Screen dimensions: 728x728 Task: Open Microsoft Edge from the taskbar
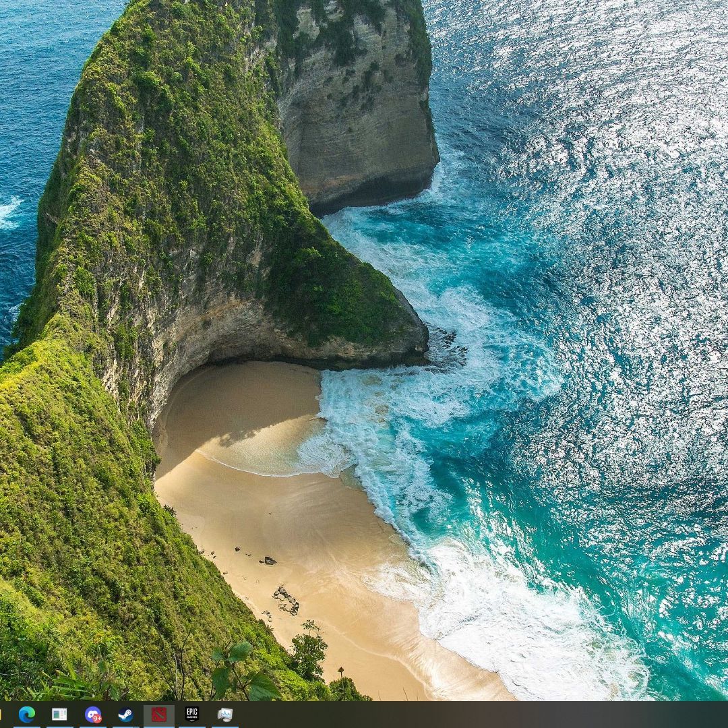[27, 715]
